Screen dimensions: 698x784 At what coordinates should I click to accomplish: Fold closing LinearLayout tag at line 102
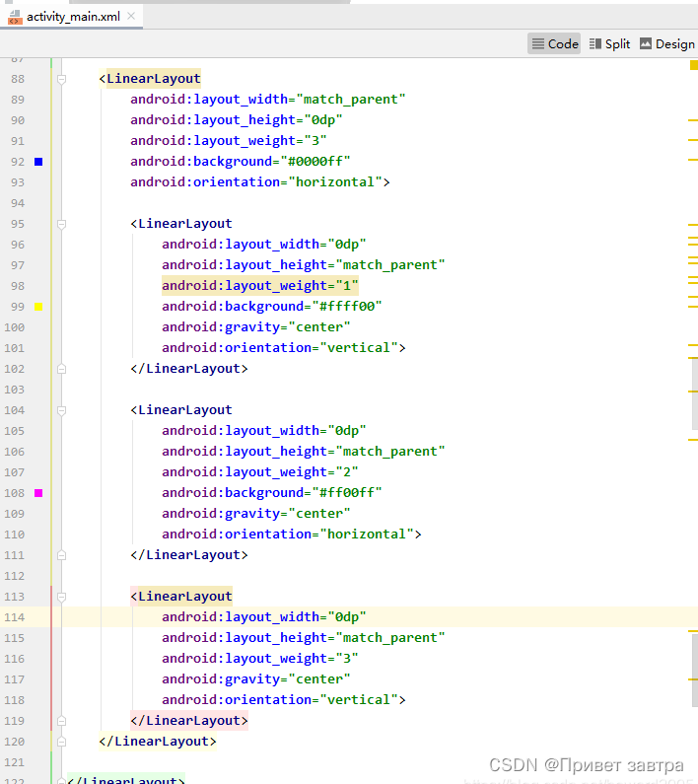61,369
